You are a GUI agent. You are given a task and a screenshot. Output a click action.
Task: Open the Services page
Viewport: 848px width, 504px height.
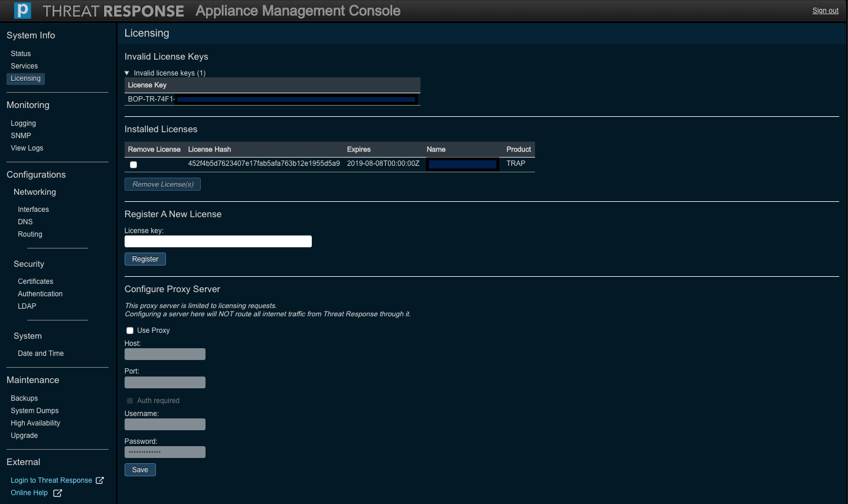click(24, 66)
